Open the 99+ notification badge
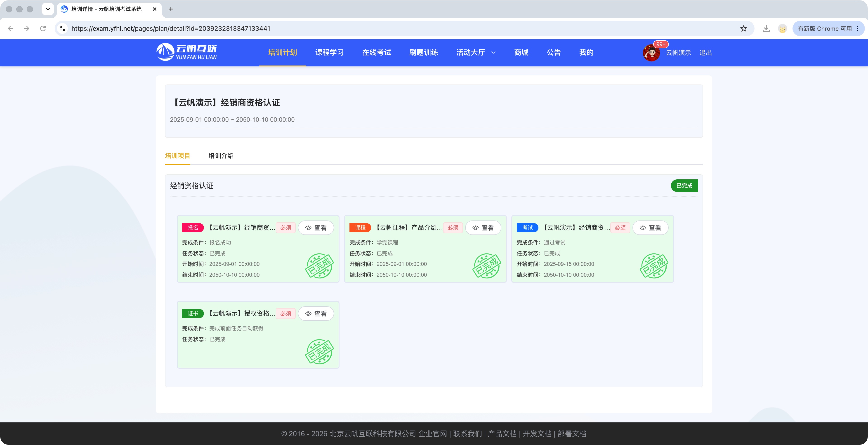Image resolution: width=868 pixels, height=445 pixels. pyautogui.click(x=661, y=44)
